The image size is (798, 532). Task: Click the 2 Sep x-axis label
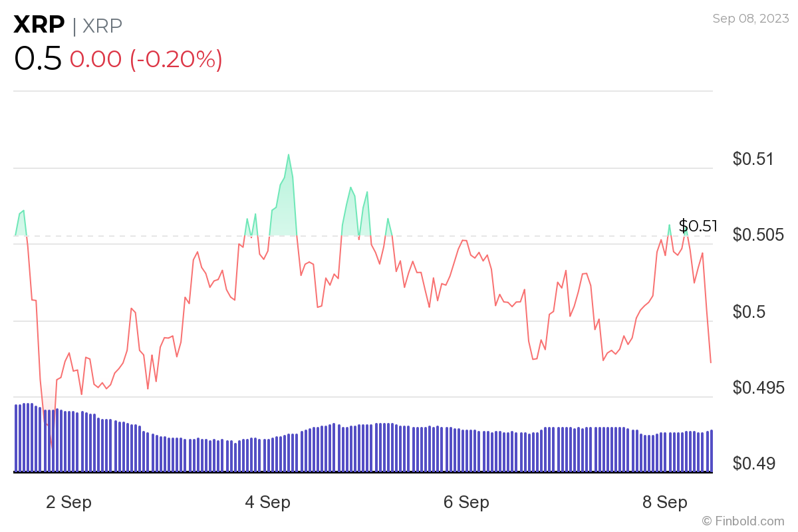(68, 503)
